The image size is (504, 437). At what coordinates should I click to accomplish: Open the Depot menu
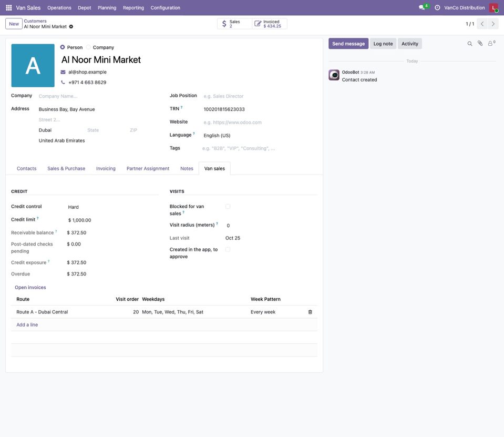tap(84, 7)
